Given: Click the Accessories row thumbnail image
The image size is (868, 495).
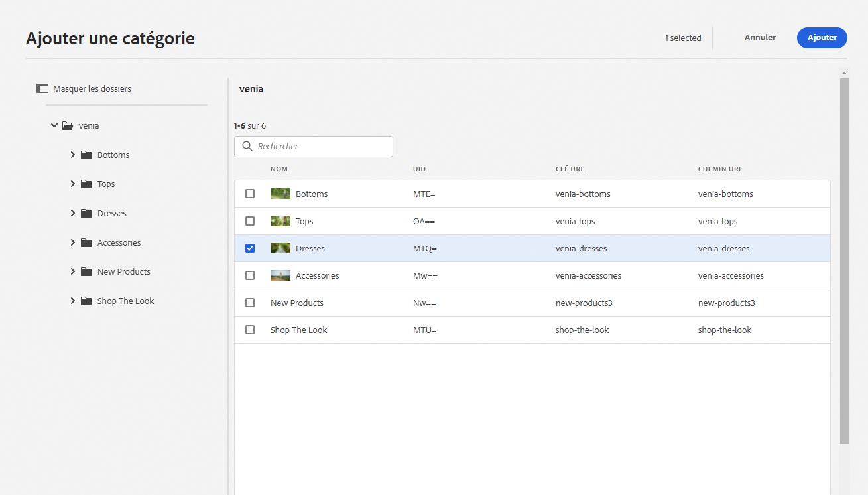Looking at the screenshot, I should point(280,275).
